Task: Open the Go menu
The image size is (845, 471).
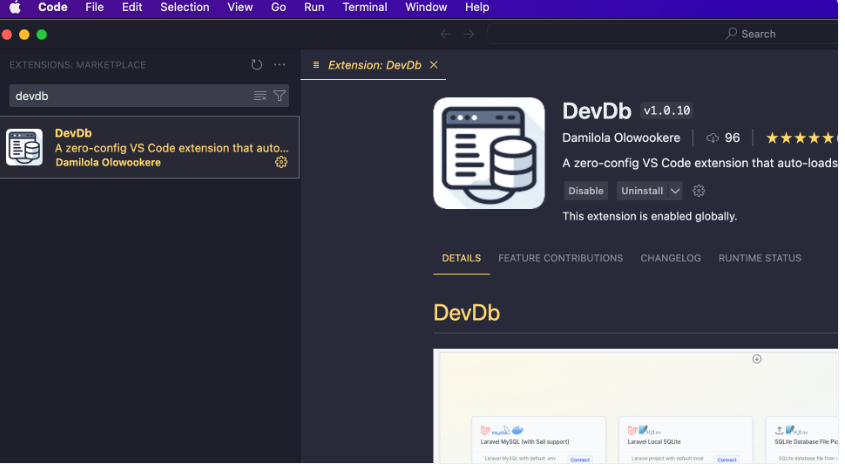Action: [278, 8]
